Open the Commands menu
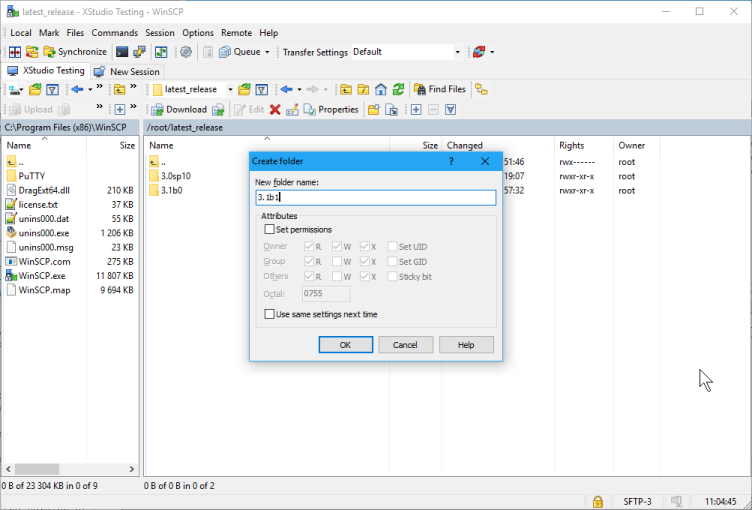752x510 pixels. point(115,33)
